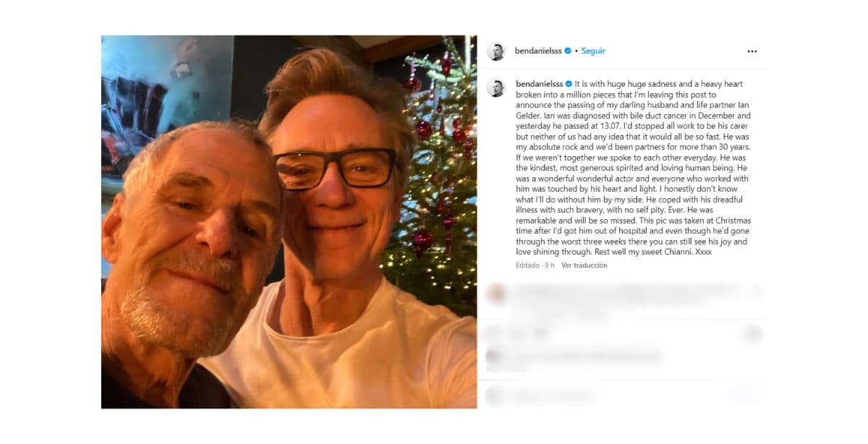The height and width of the screenshot is (444, 868).
Task: Click the avatar of the first commenter
Action: pos(497,291)
